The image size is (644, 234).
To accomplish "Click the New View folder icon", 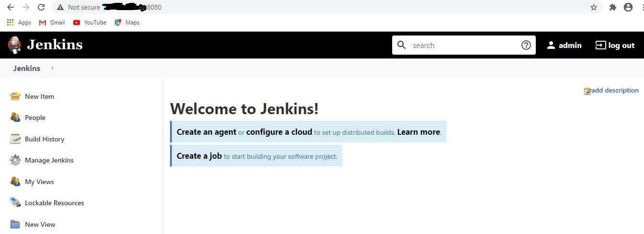I will click(15, 224).
